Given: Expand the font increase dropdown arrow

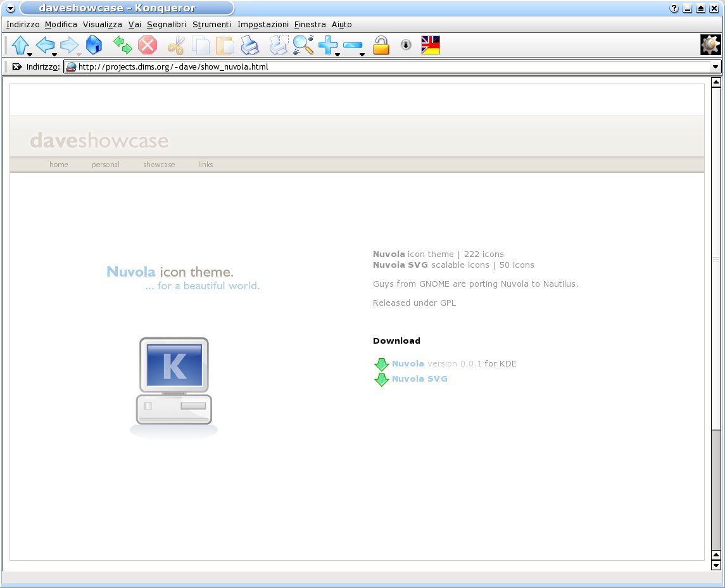Looking at the screenshot, I should tap(337, 54).
